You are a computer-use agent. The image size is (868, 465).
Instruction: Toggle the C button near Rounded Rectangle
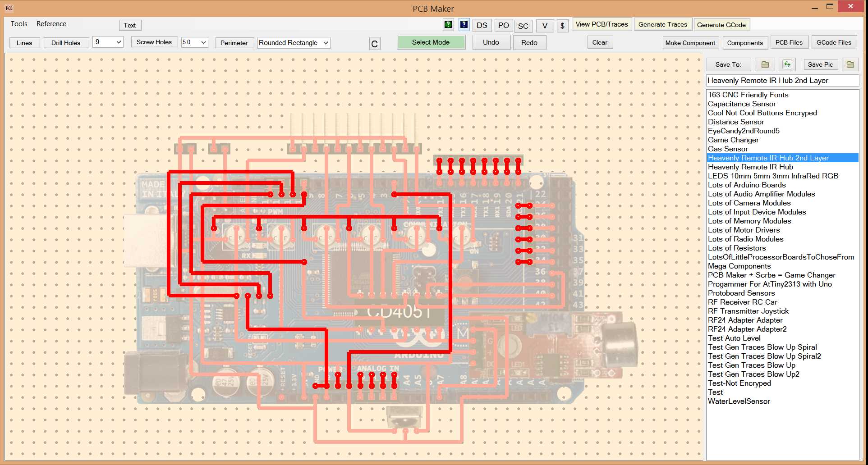[x=374, y=44]
